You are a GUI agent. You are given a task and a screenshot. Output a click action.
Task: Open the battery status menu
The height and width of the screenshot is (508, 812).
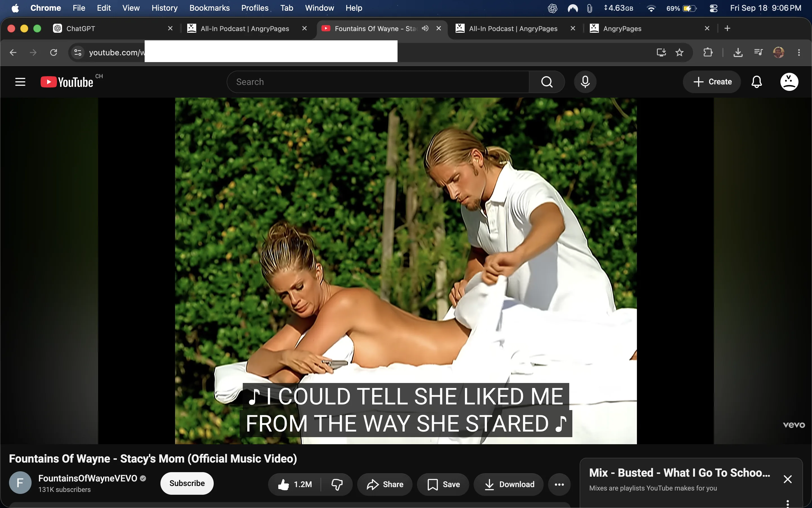point(681,8)
